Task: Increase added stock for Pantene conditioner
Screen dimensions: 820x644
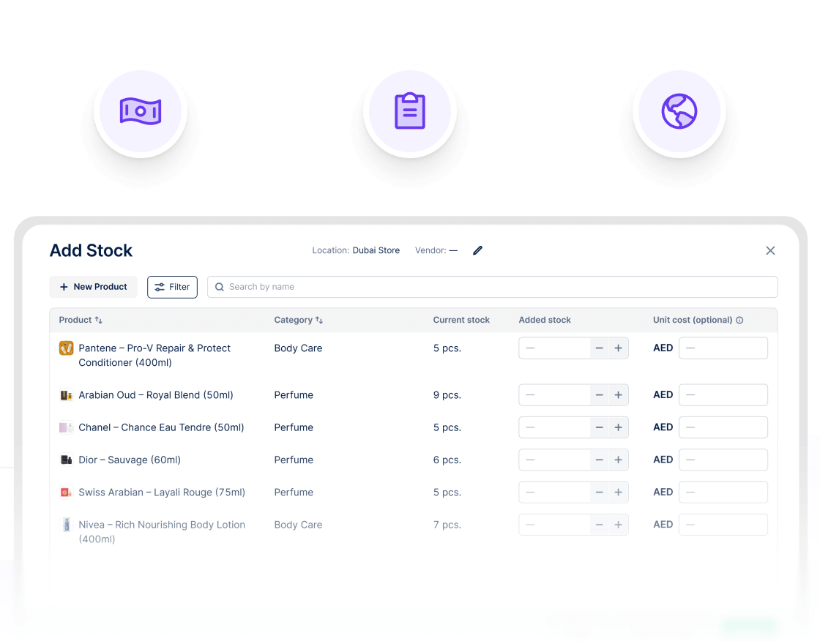Action: (x=618, y=348)
